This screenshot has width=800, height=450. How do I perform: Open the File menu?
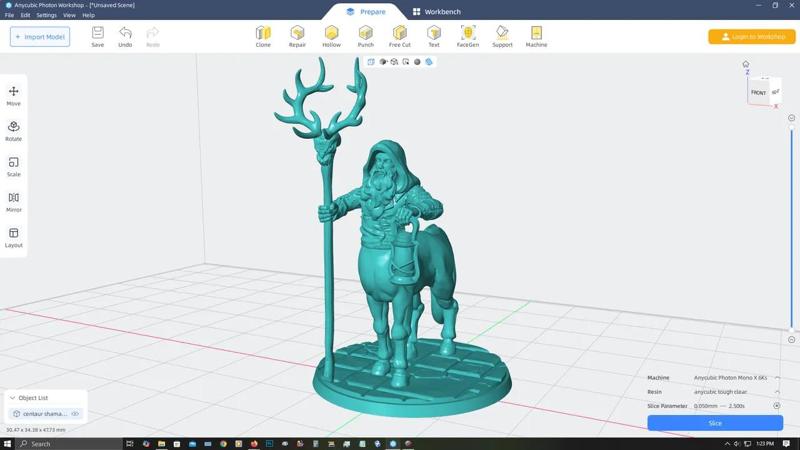9,15
